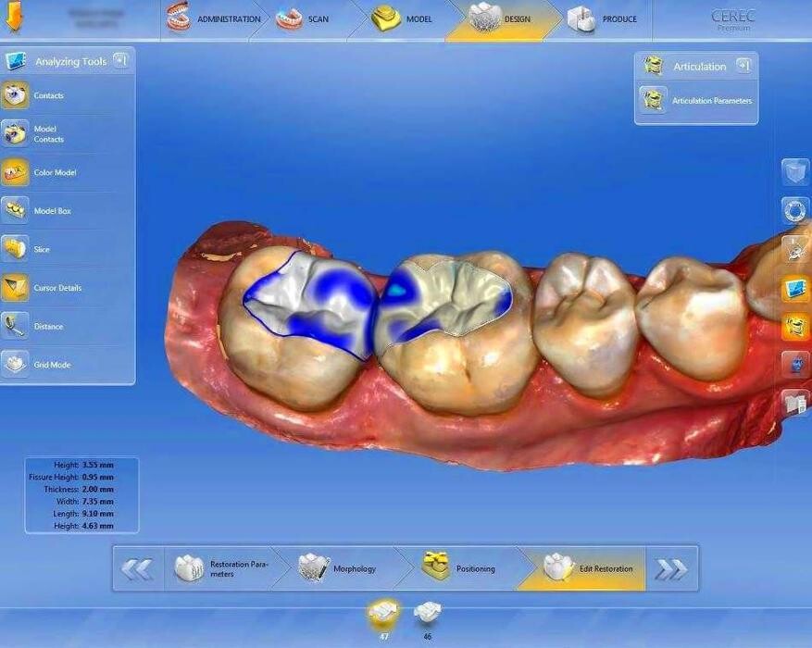This screenshot has width=812, height=648.
Task: Select the Distance measuring tool
Action: (48, 327)
